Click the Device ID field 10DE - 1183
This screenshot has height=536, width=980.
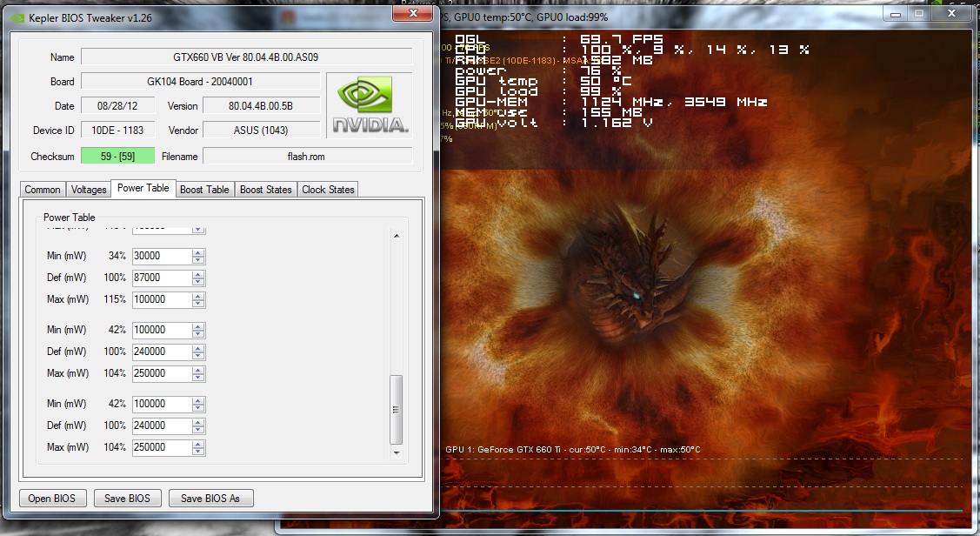(x=117, y=131)
